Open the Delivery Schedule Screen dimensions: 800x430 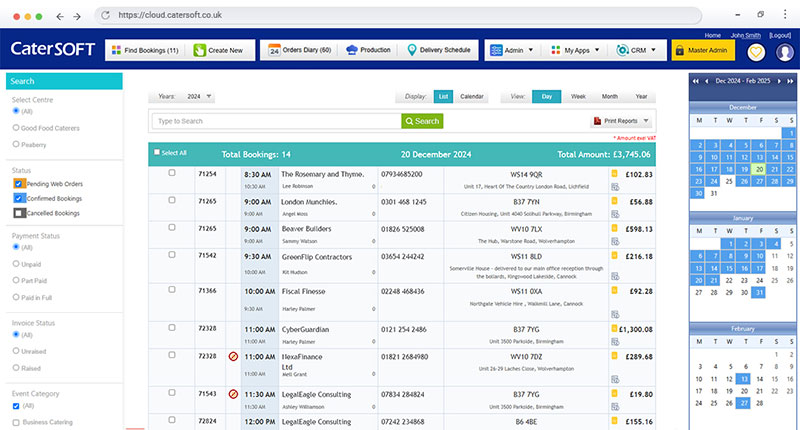[x=439, y=50]
